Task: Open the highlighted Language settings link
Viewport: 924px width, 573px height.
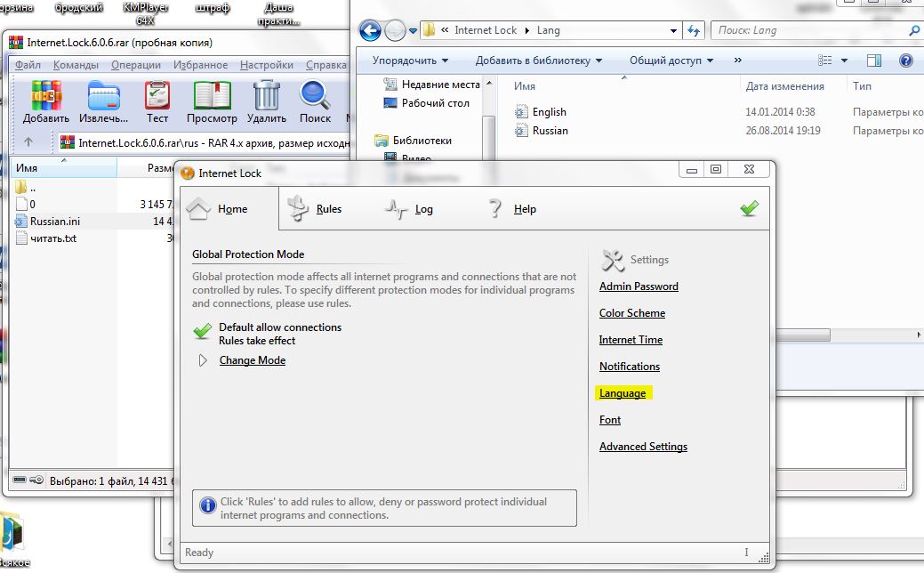Action: [x=623, y=393]
